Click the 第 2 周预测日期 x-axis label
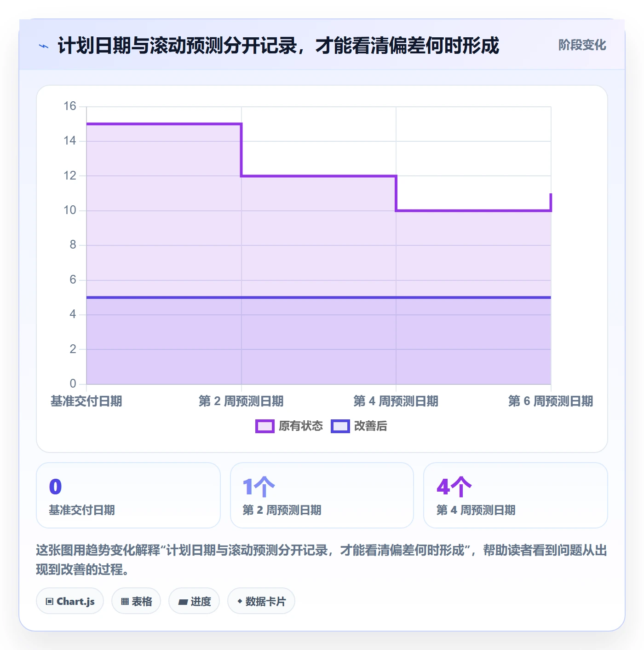 [241, 401]
